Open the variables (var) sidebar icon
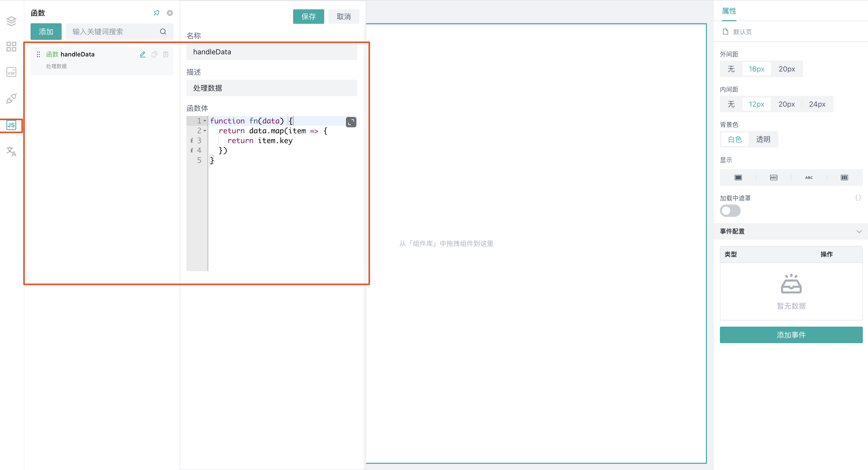This screenshot has height=470, width=868. coord(11,72)
